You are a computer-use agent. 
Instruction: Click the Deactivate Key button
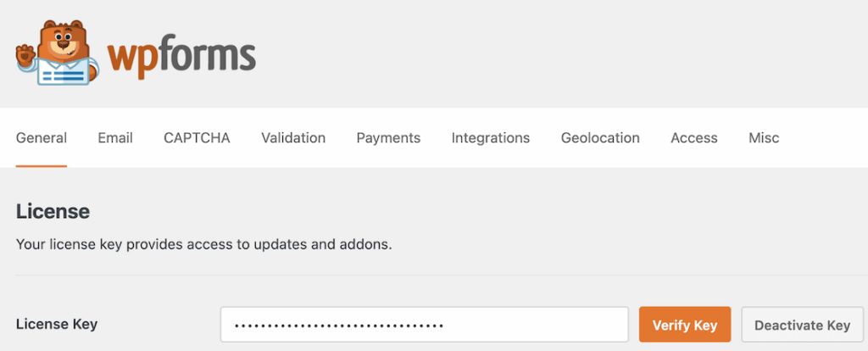(x=802, y=325)
